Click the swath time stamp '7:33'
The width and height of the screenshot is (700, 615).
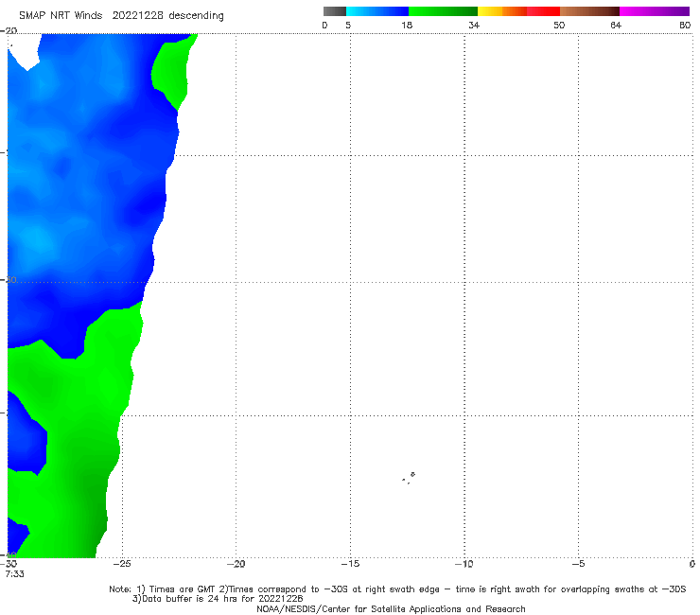[14, 574]
